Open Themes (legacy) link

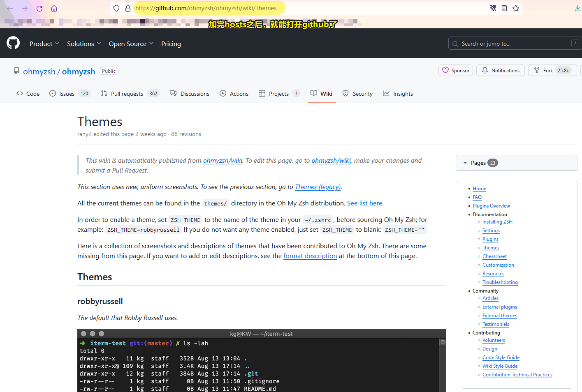tap(318, 187)
